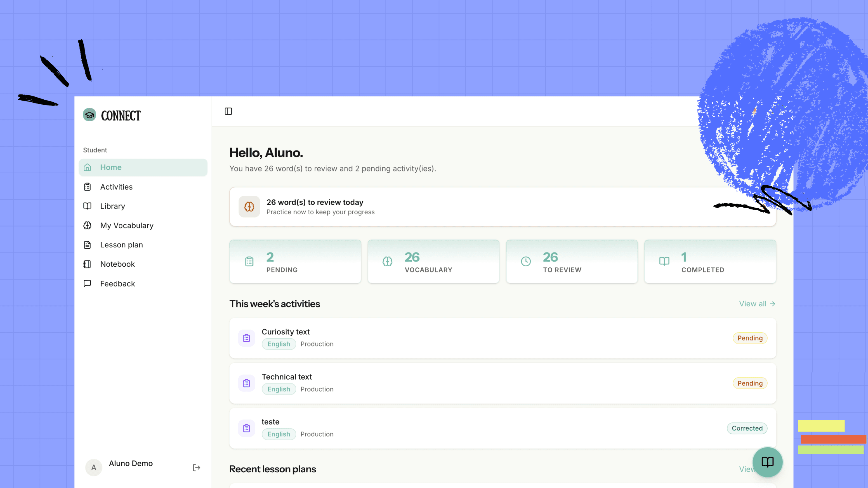The image size is (868, 488).
Task: Click the CONNECT graduation cap logo
Action: [89, 115]
